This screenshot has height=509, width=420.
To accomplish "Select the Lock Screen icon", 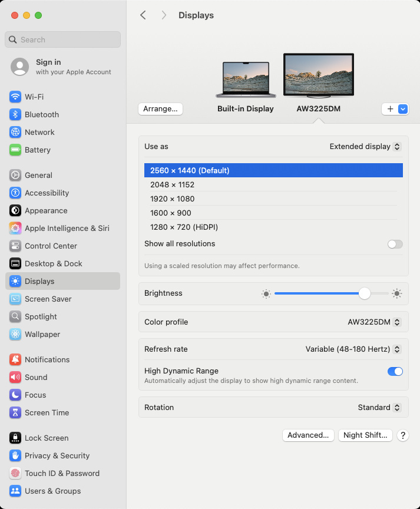I will (15, 438).
